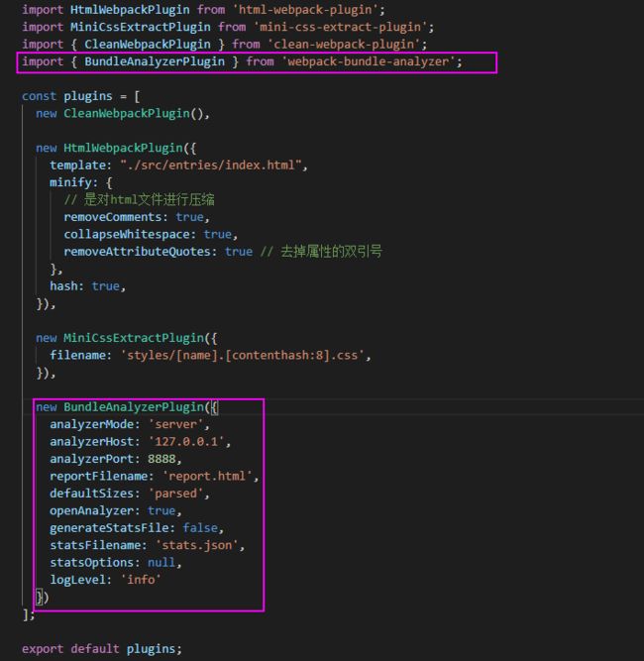Click the 'mini-css-extract-plugin' import string
Viewport: 644px width, 661px height.
[340, 27]
